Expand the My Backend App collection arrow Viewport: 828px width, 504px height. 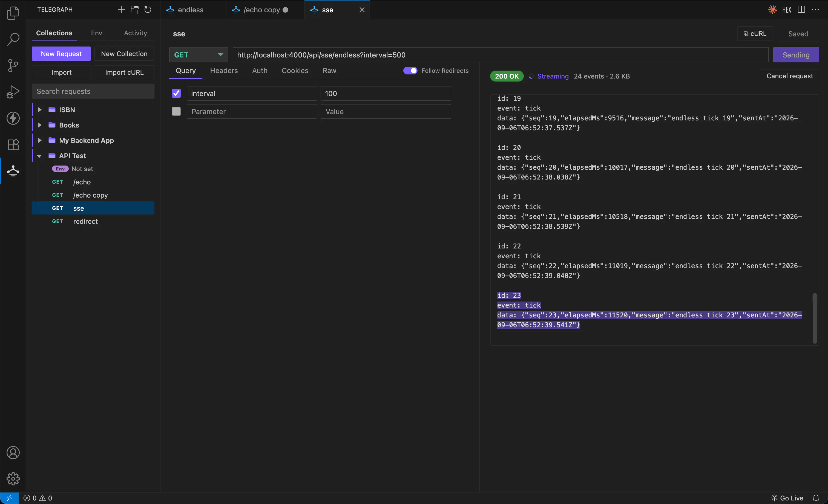pos(40,140)
